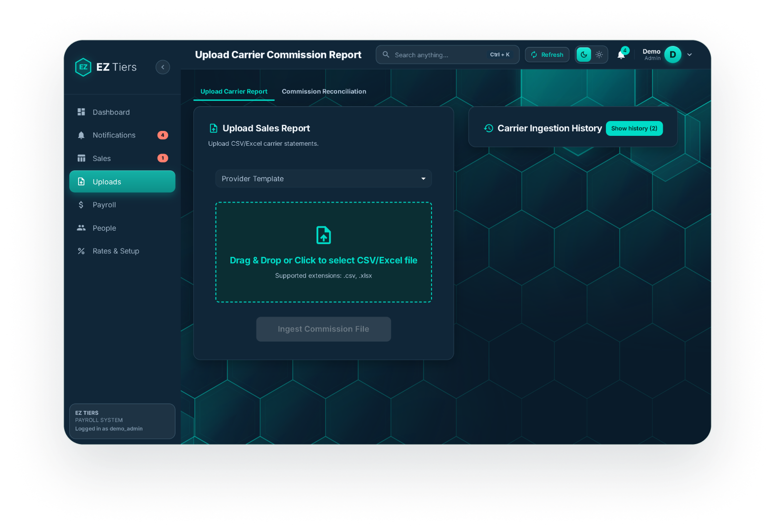The height and width of the screenshot is (532, 775).
Task: Open Rates & Setup section
Action: tap(122, 251)
